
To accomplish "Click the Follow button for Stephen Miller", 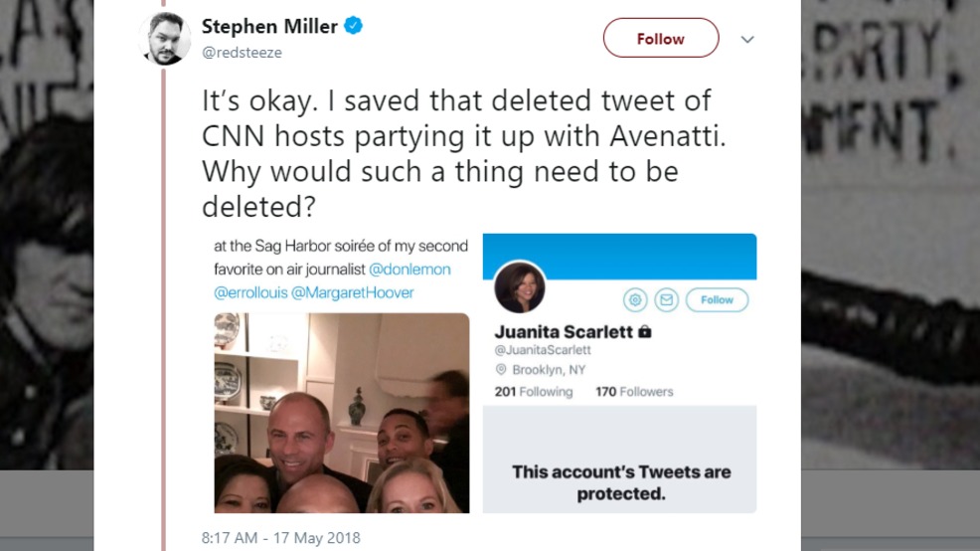I will (661, 38).
